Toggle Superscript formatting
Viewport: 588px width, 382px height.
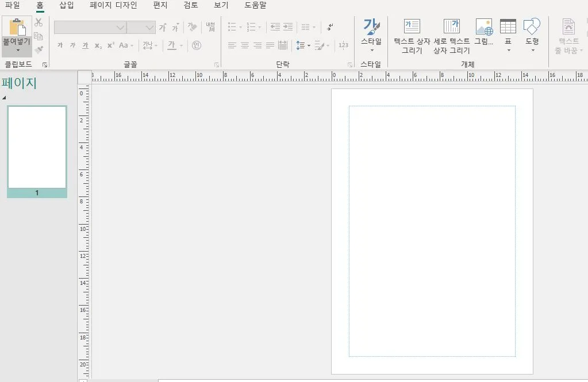click(110, 45)
